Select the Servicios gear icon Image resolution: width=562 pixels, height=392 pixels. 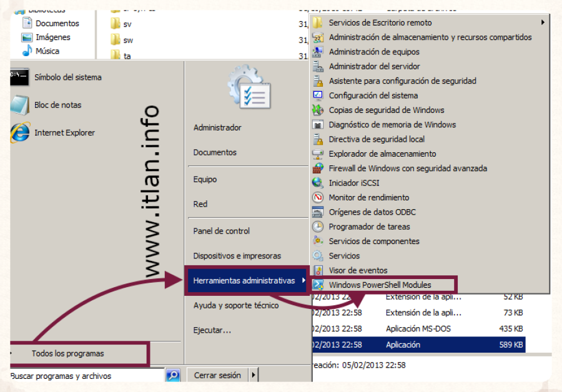[x=318, y=256]
